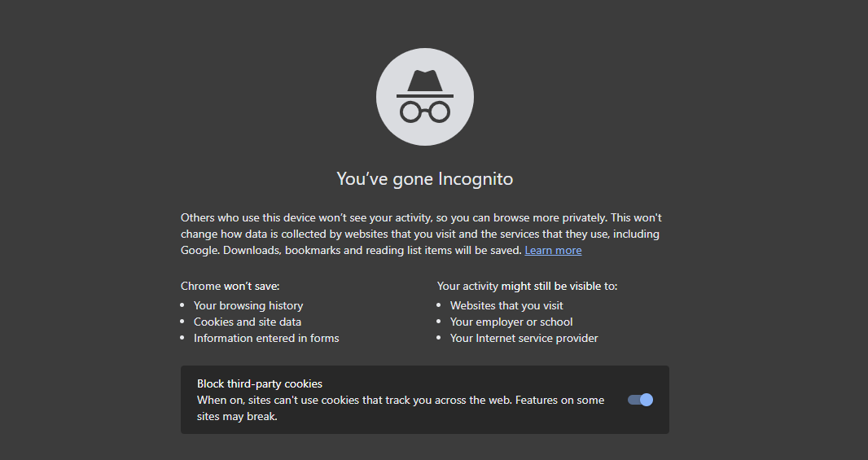The height and width of the screenshot is (460, 868).
Task: Open the Learn more link
Action: click(553, 250)
